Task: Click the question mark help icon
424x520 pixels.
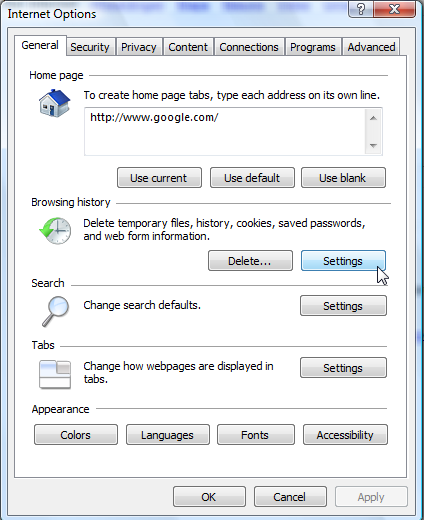Action: [x=361, y=9]
